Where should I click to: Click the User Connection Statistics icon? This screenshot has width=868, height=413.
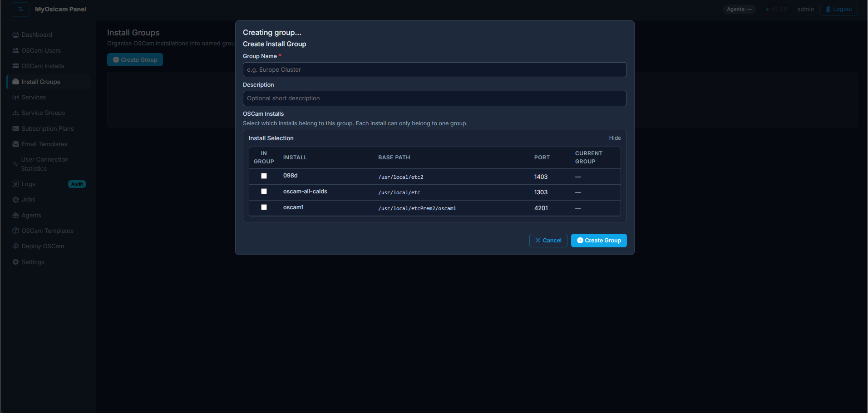[x=15, y=164]
